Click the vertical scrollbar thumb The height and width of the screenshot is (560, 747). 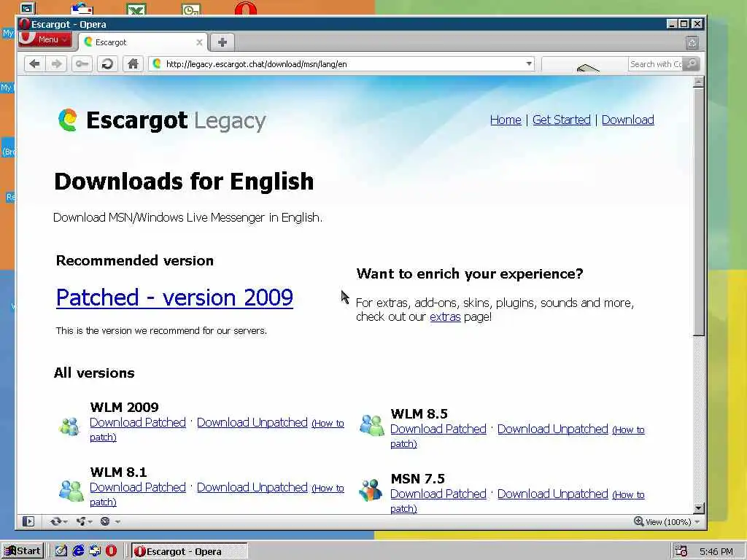[x=698, y=212]
